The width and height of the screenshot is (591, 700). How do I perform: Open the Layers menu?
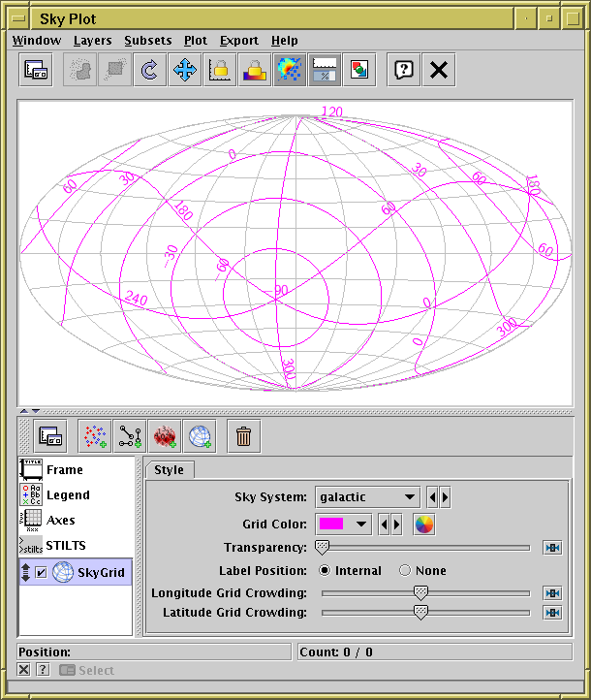92,40
